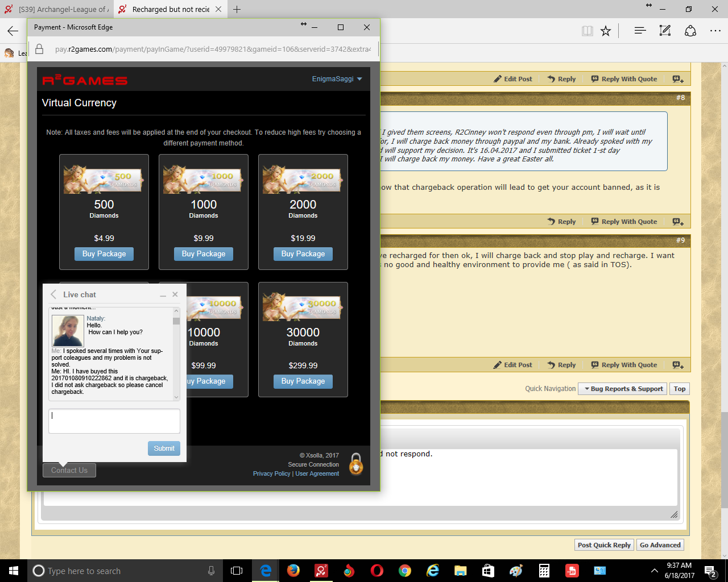Image resolution: width=728 pixels, height=582 pixels.
Task: Open the Edge Hub lines icon
Action: (640, 31)
